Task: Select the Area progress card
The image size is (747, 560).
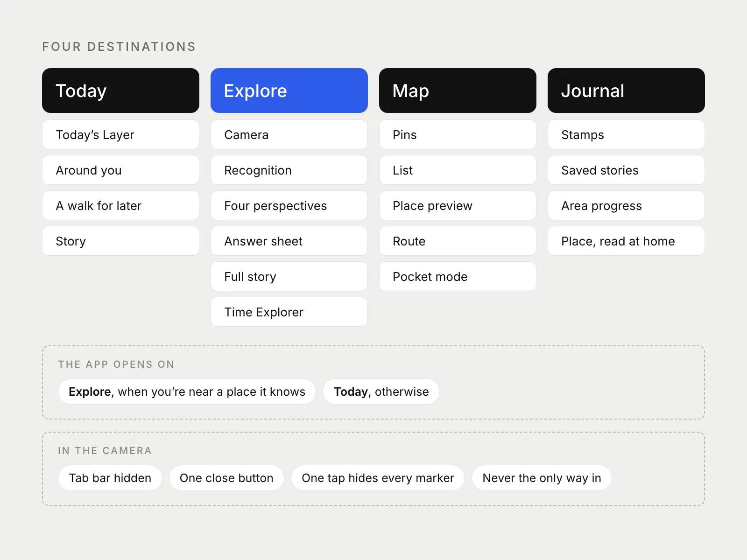Action: [626, 206]
